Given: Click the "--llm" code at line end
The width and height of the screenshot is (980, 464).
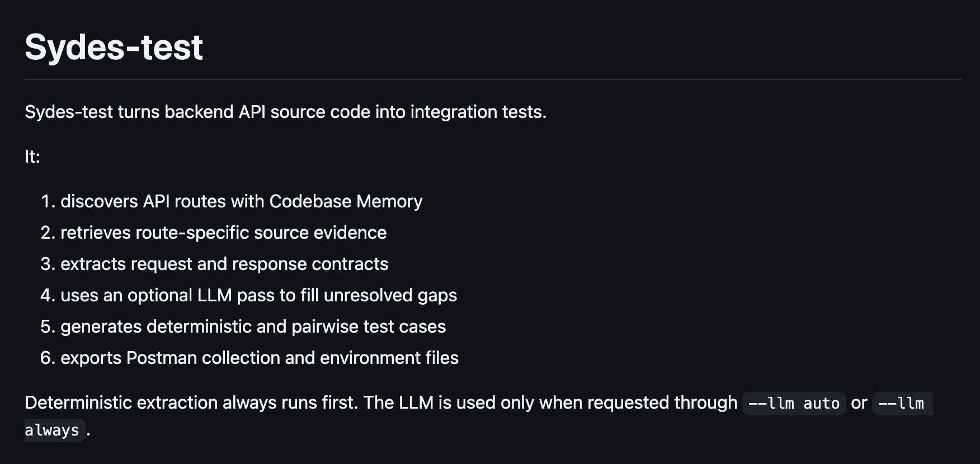Looking at the screenshot, I should [902, 403].
